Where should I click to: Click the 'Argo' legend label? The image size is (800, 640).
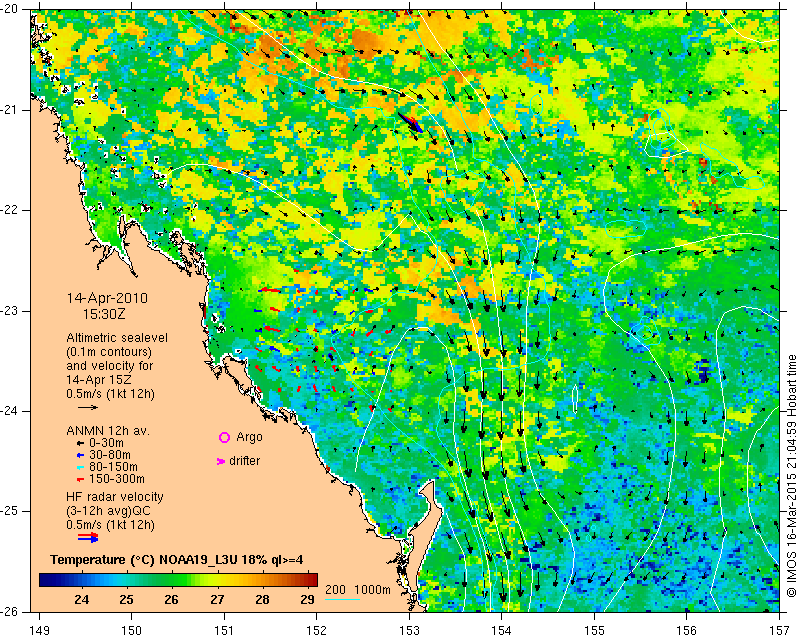[x=249, y=437]
